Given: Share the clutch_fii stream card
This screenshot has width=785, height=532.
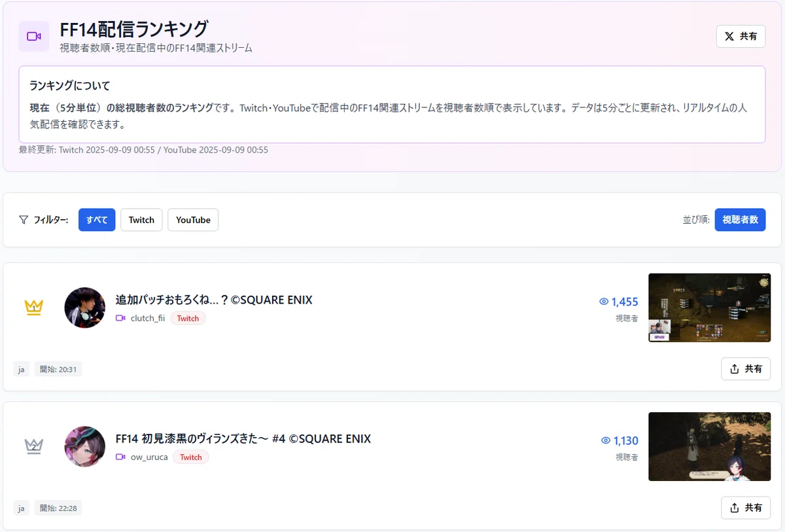Looking at the screenshot, I should (746, 369).
